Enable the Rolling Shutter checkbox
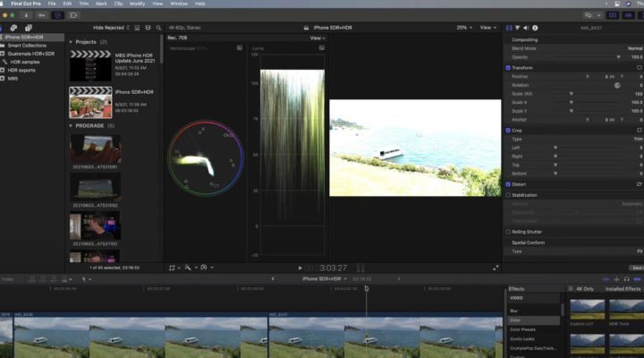This screenshot has width=644, height=358. (x=508, y=232)
